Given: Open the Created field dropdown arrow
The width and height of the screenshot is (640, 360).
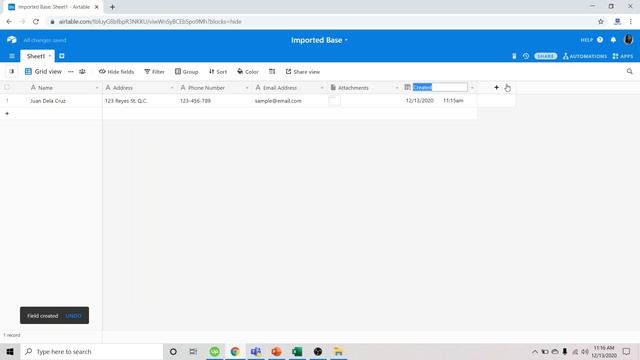Looking at the screenshot, I should point(472,88).
